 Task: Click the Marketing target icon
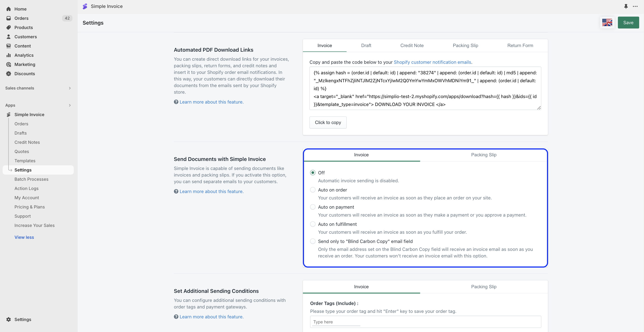(9, 64)
